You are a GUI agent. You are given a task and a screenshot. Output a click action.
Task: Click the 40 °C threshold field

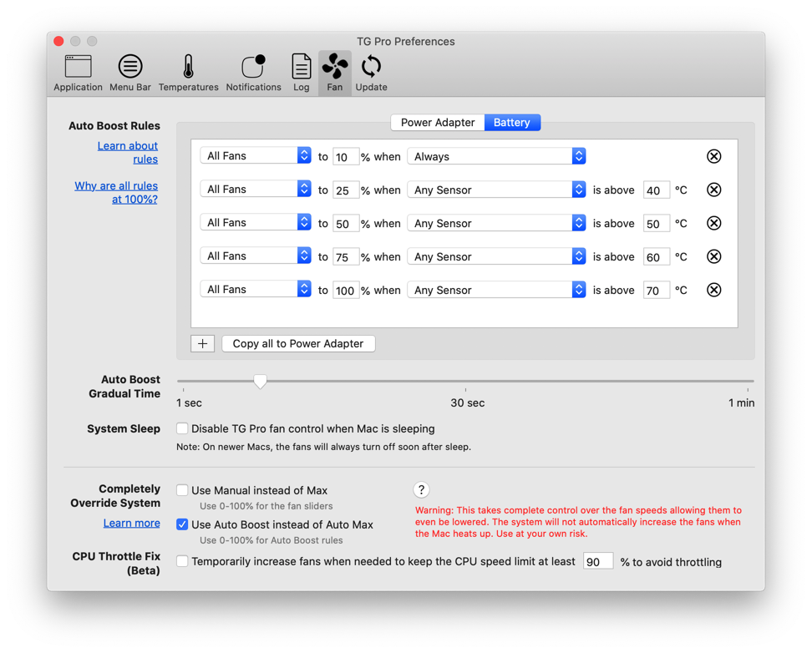(x=656, y=190)
